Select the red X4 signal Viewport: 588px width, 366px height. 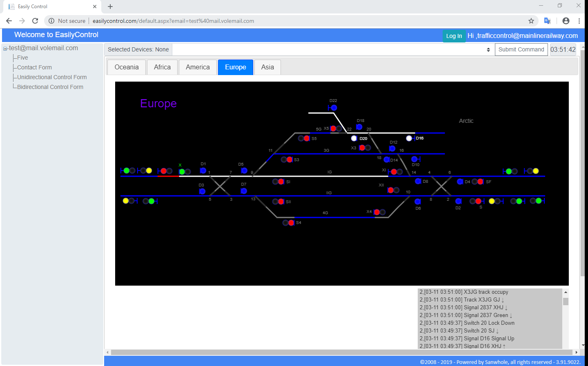coord(377,212)
